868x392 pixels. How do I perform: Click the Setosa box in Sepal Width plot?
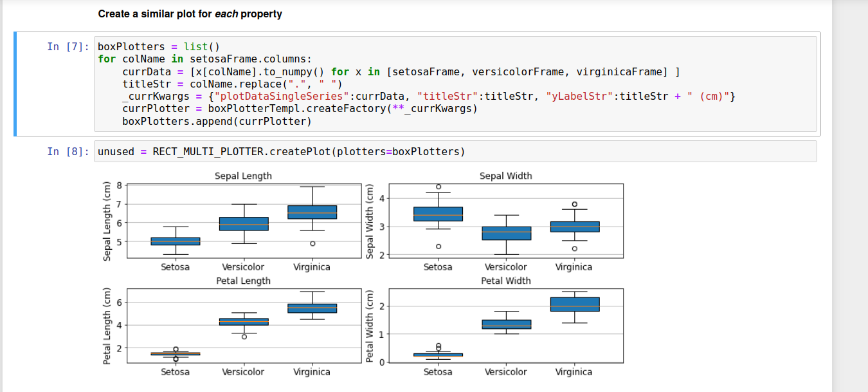click(438, 214)
